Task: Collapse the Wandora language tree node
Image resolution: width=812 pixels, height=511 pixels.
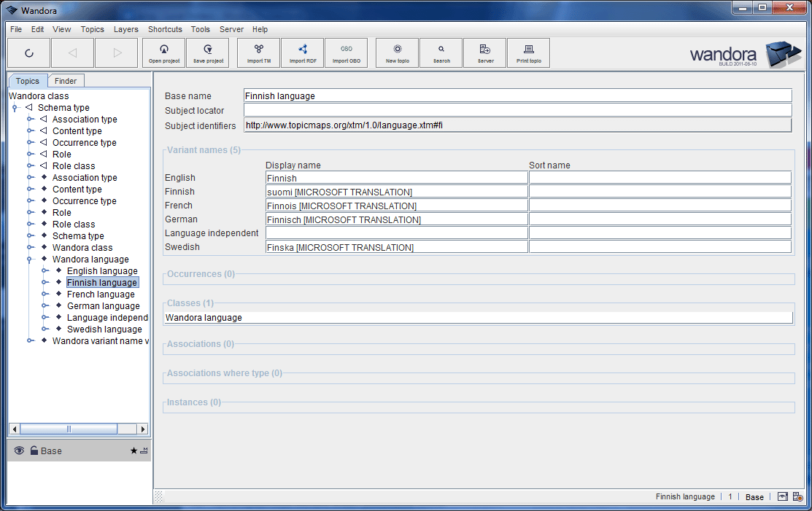Action: point(30,259)
